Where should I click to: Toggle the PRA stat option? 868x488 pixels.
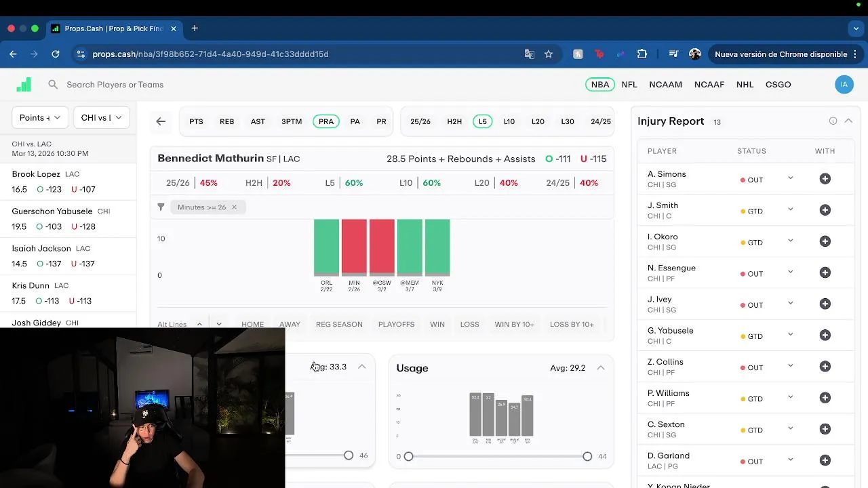coord(326,121)
